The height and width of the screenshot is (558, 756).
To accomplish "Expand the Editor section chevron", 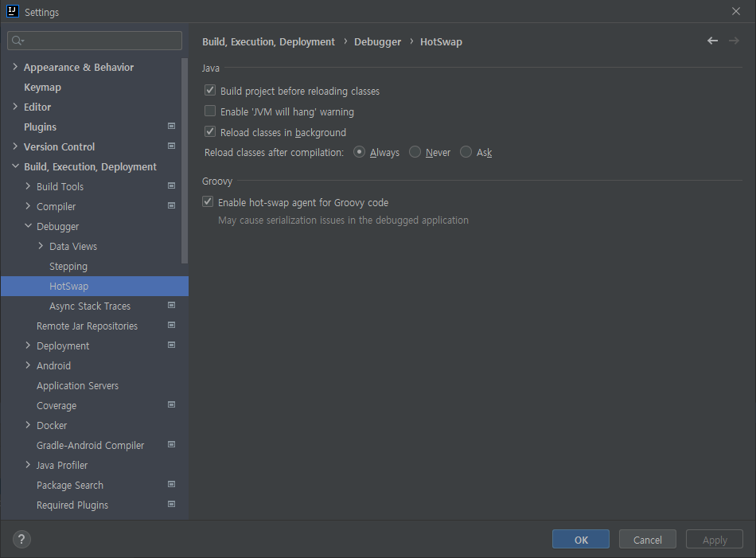I will click(15, 107).
